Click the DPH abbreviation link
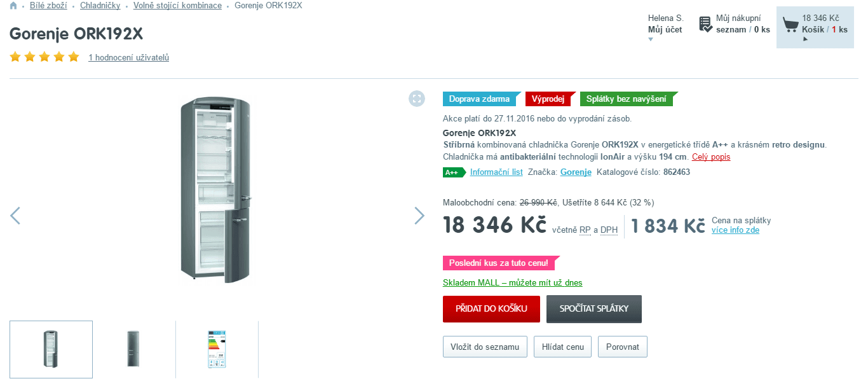Screen dimensions: 868x381 tap(609, 230)
